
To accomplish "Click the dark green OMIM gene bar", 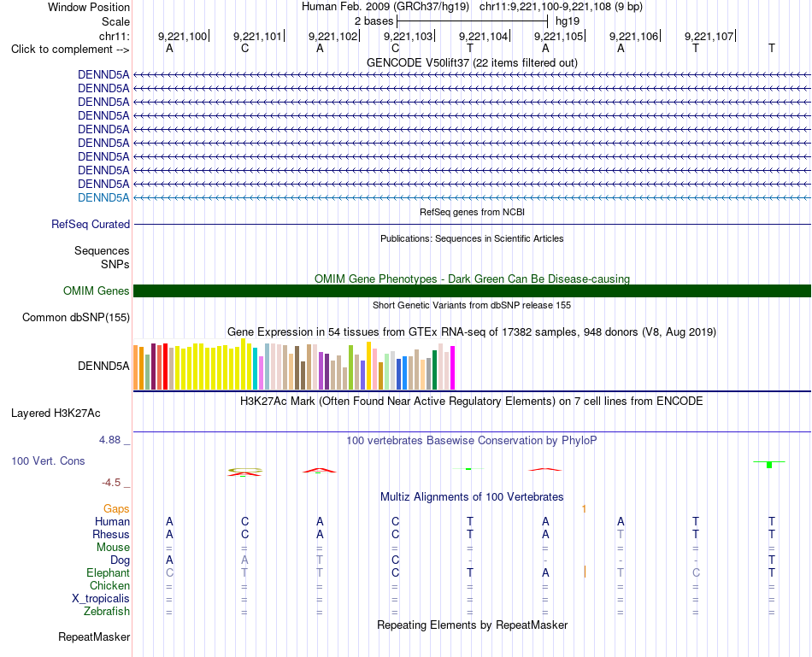I will click(472, 291).
